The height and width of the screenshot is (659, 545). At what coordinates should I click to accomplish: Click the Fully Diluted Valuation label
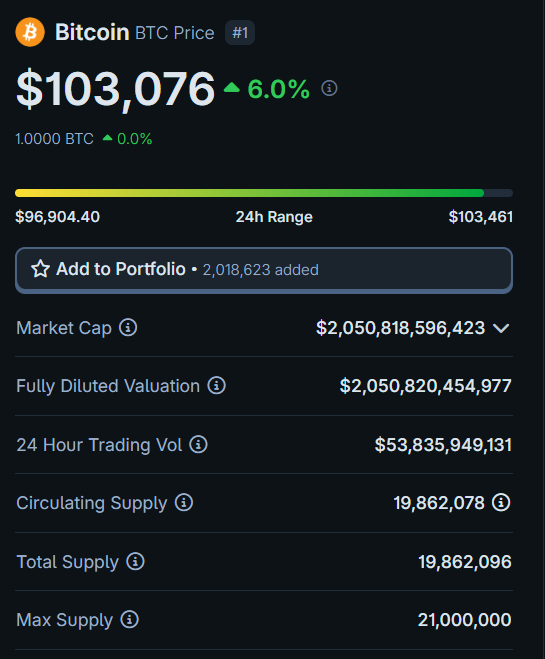click(108, 386)
